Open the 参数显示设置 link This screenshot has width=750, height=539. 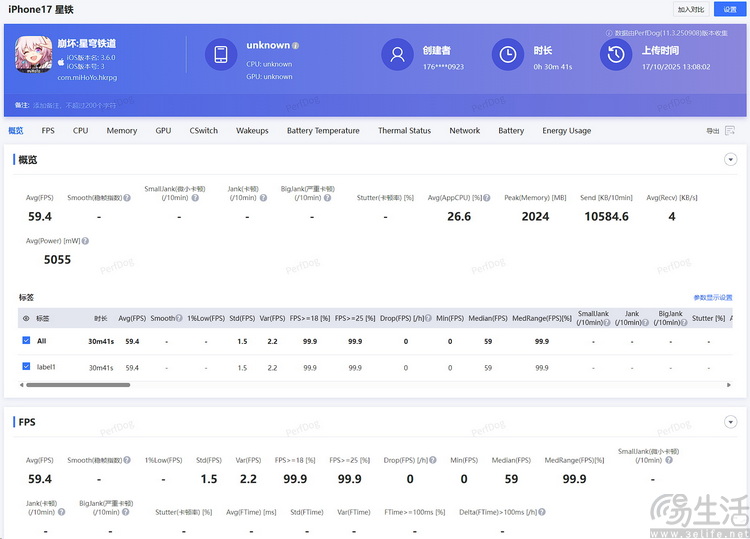click(713, 297)
